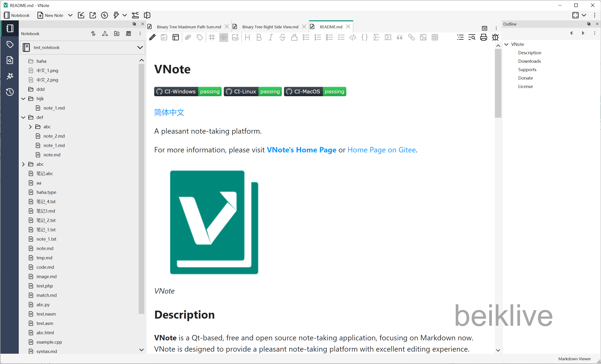Toggle the Outline list icon in the editor toolbar

[x=460, y=37]
